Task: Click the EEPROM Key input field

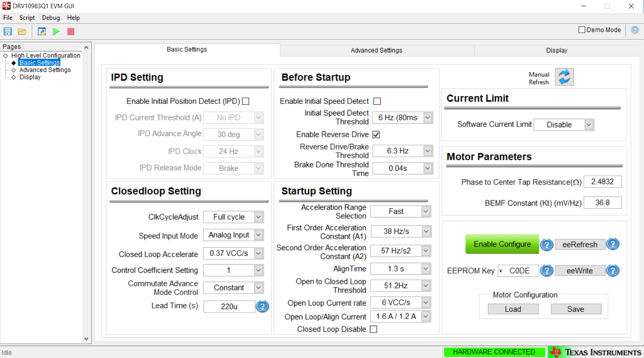Action: coord(518,271)
